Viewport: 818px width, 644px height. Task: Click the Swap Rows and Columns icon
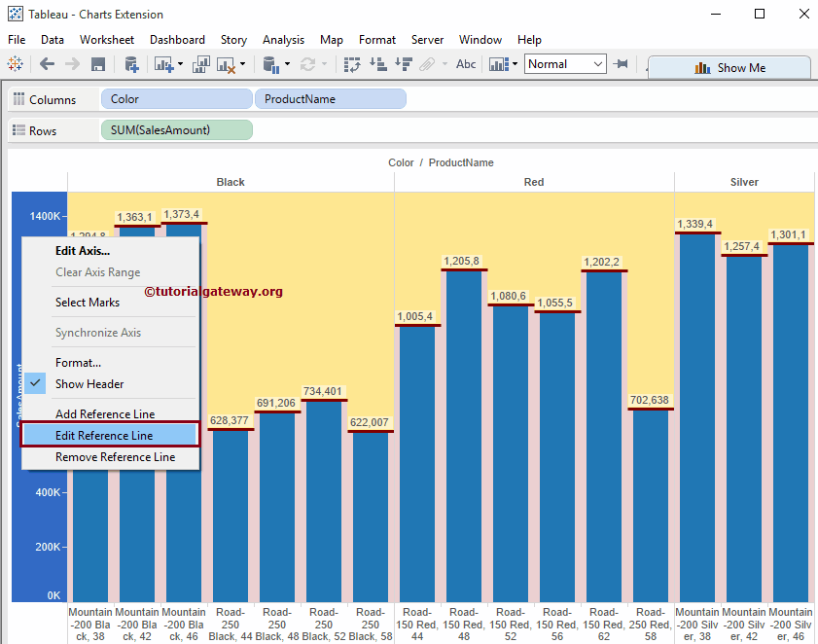352,64
